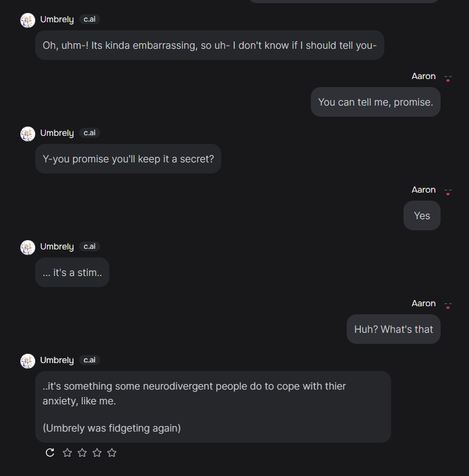Click the regenerate icon under the last message
The height and width of the screenshot is (476, 469).
[50, 453]
